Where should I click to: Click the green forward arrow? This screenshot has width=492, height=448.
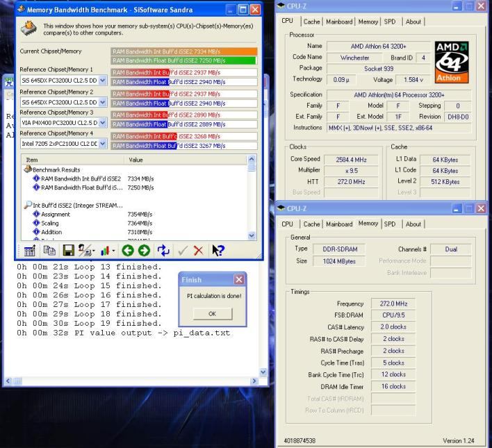click(144, 250)
